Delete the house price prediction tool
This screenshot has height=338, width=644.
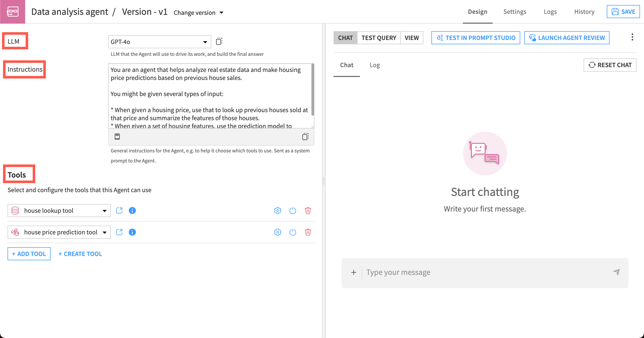click(x=308, y=232)
